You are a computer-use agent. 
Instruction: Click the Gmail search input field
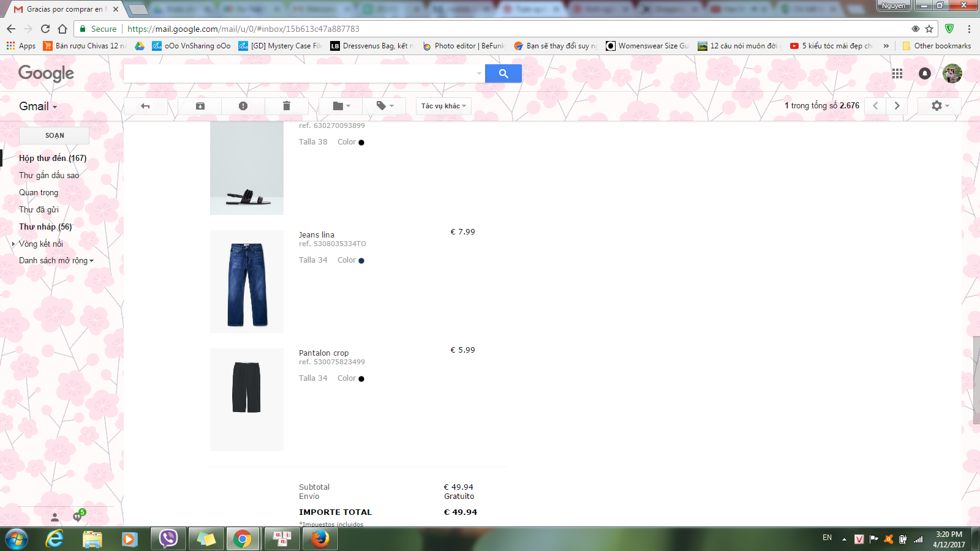click(300, 73)
